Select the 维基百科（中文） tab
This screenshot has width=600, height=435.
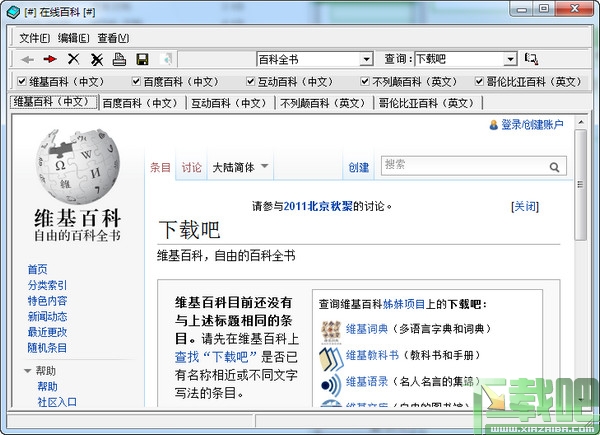tap(54, 102)
